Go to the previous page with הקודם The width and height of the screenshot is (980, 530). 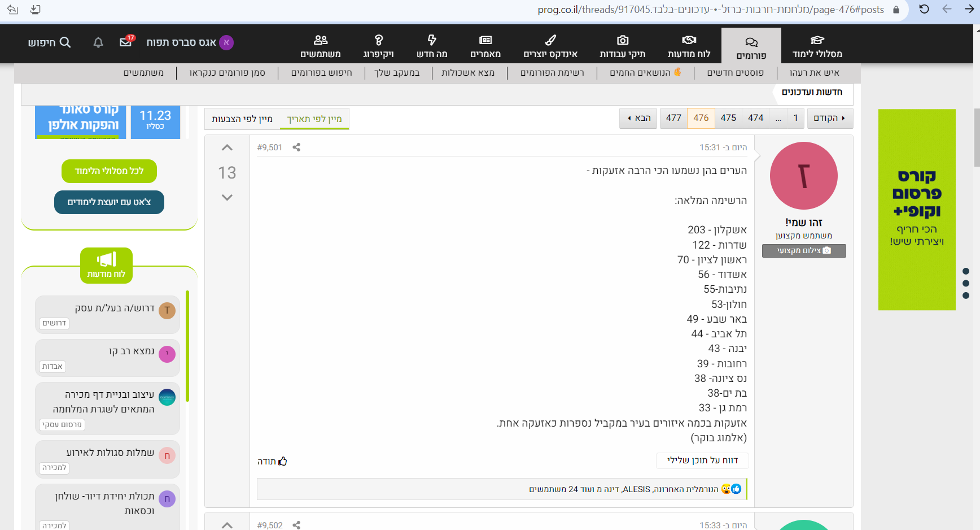(x=830, y=118)
